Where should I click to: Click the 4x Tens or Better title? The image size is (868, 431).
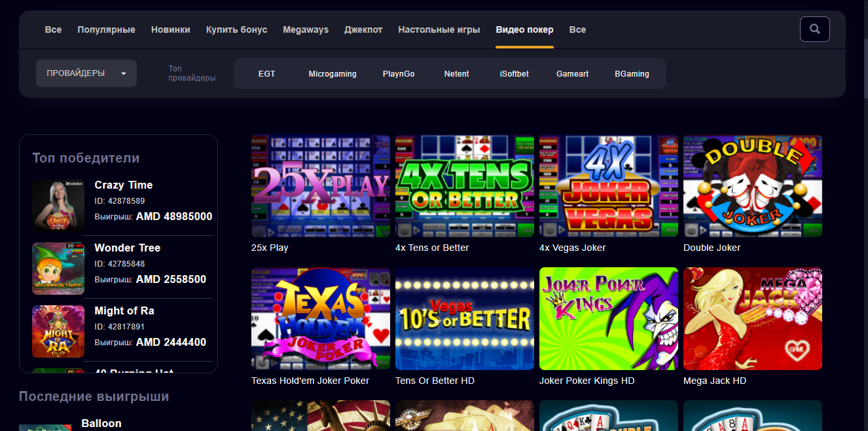(432, 248)
